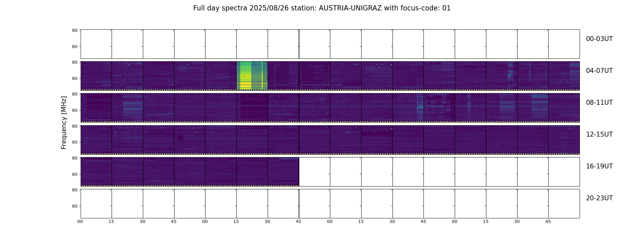Click the "80" tick label of the 08-11UT panel
This screenshot has height=245, width=644.
[75, 94]
